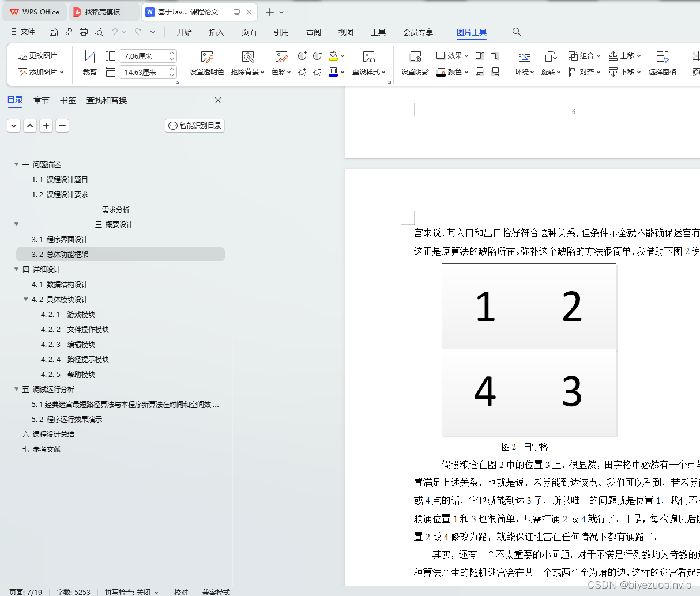Toggle 兼容模式 in the status bar
The width and height of the screenshot is (700, 596).
tap(216, 591)
